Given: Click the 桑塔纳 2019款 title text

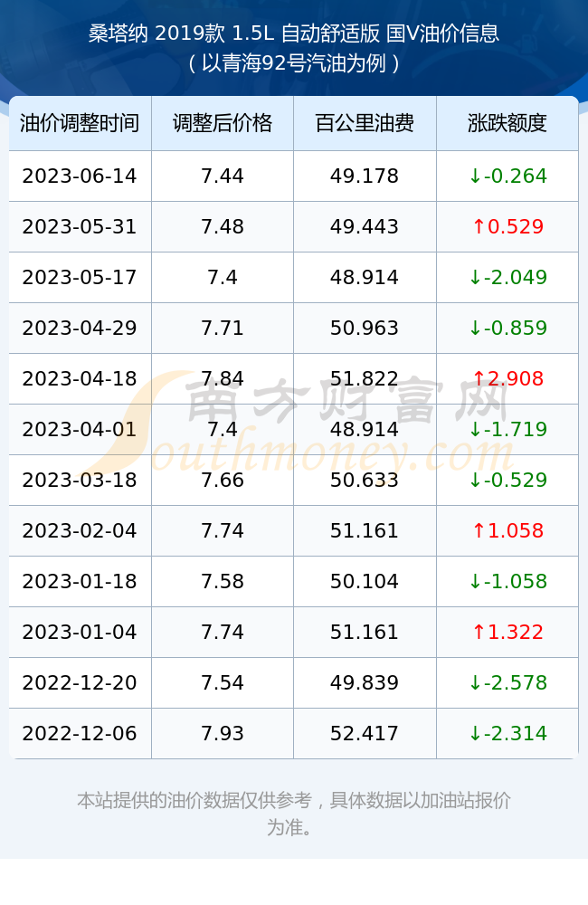Looking at the screenshot, I should [157, 33].
